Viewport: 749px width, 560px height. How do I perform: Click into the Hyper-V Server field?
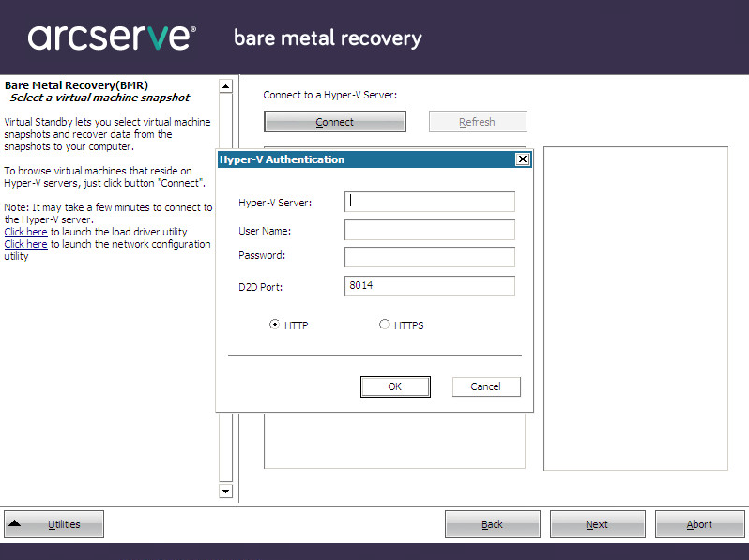click(x=430, y=202)
